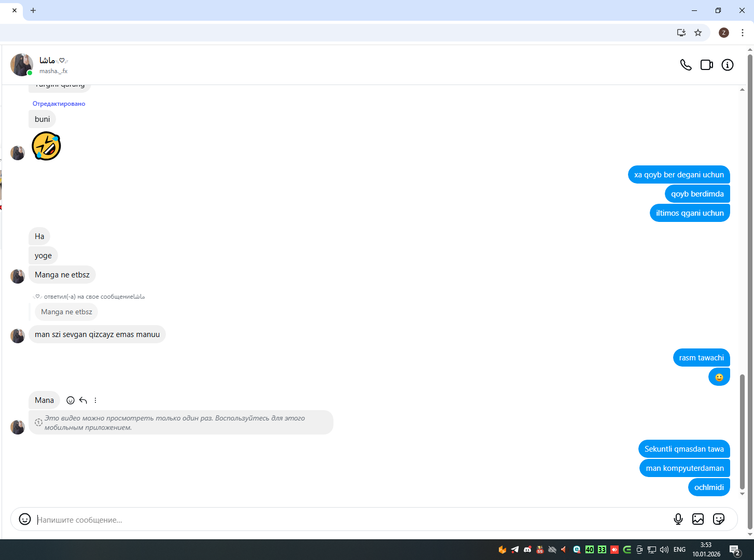Click the tray temperature reading 33
754x560 pixels.
[602, 550]
